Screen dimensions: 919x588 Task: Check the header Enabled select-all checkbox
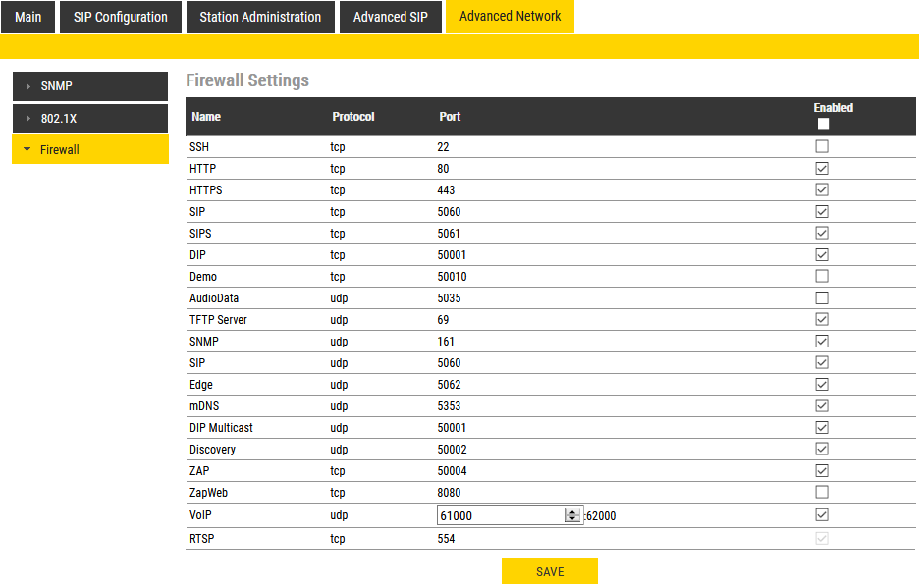(823, 124)
